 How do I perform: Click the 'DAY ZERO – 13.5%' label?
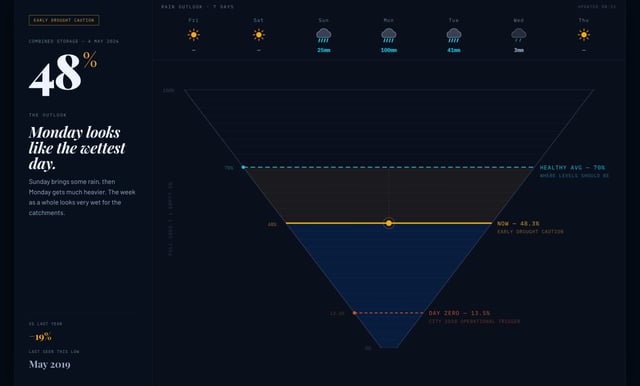coord(459,313)
